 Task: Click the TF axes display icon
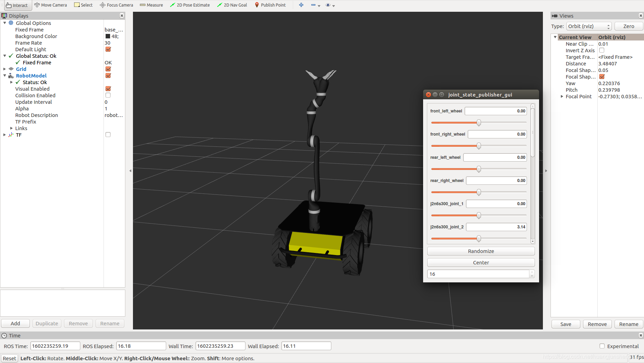[x=11, y=135]
